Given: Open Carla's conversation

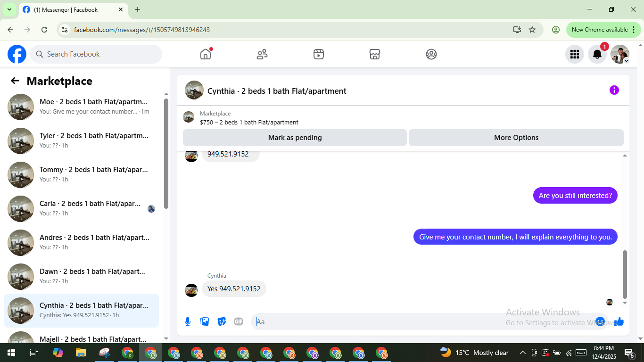Looking at the screenshot, I should pyautogui.click(x=81, y=209).
